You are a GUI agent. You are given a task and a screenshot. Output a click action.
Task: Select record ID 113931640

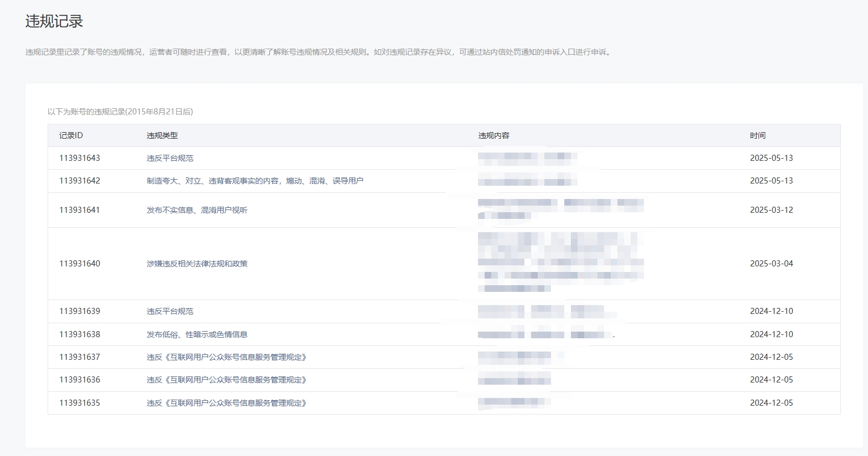[x=80, y=264]
